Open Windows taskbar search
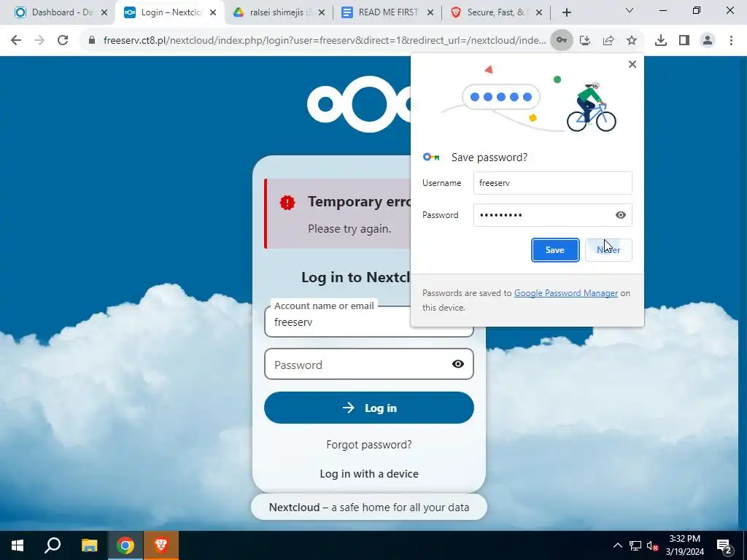 pos(53,545)
